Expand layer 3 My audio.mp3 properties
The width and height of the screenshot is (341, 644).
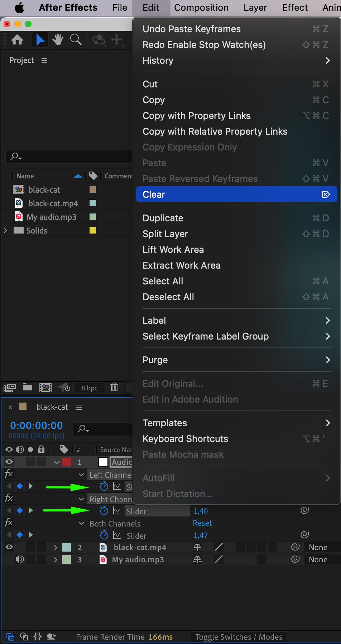56,559
